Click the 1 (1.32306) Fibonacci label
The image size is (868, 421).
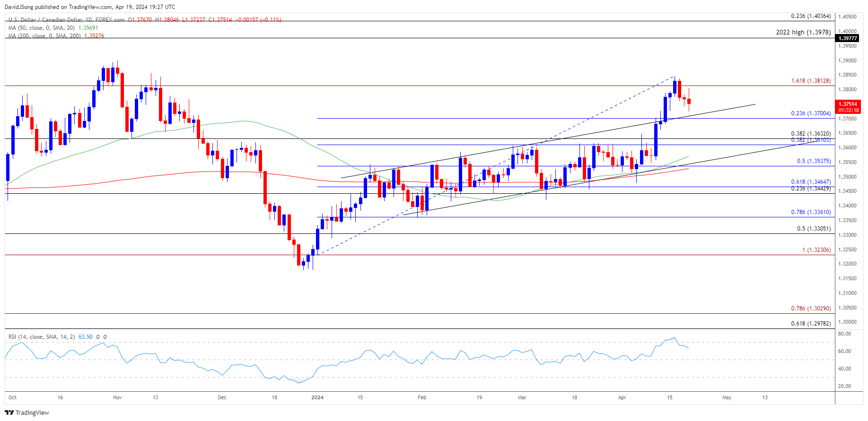816,250
